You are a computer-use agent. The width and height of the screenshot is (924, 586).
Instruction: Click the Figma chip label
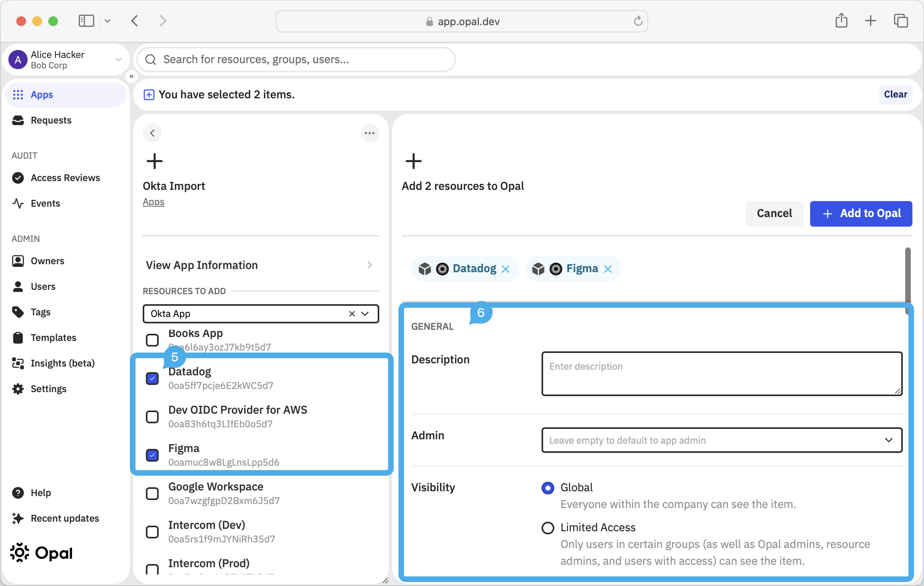tap(582, 269)
